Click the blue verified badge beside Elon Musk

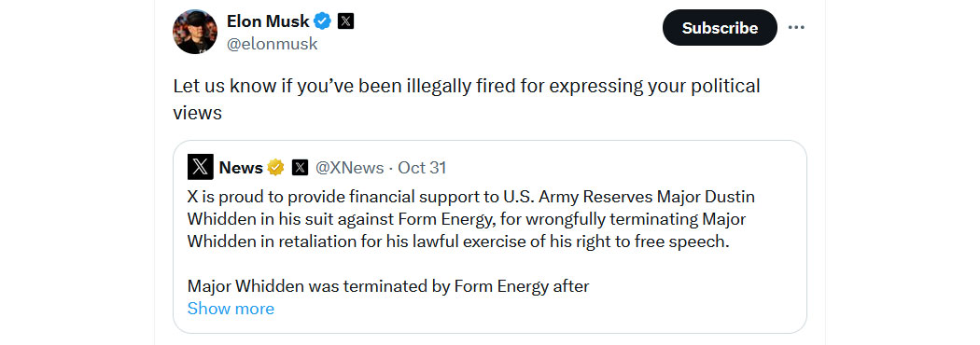pos(323,21)
